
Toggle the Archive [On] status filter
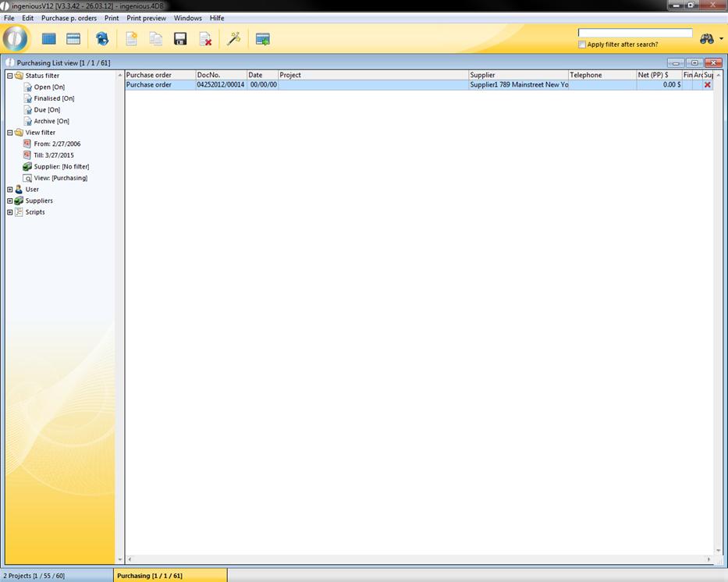tap(51, 121)
